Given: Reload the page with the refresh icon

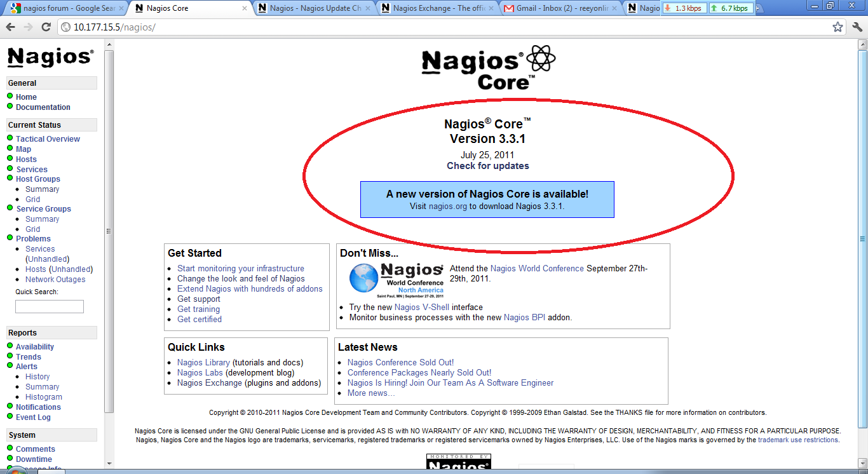Looking at the screenshot, I should 46,27.
